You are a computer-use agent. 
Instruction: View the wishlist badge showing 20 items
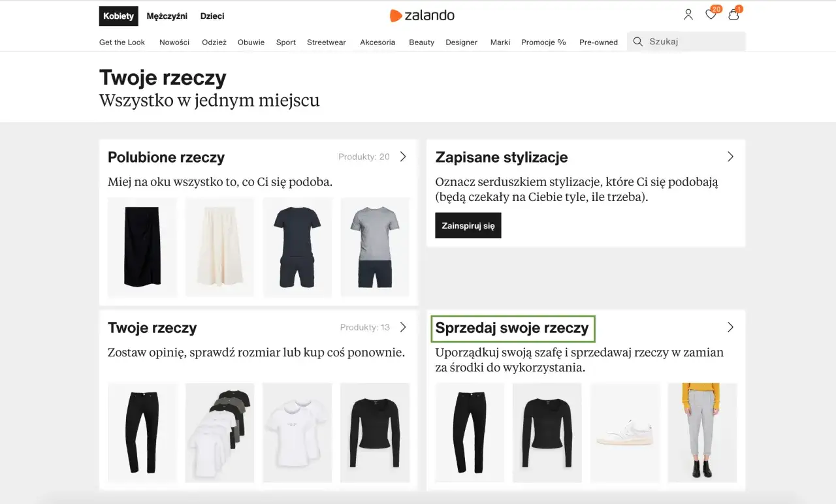(x=716, y=9)
